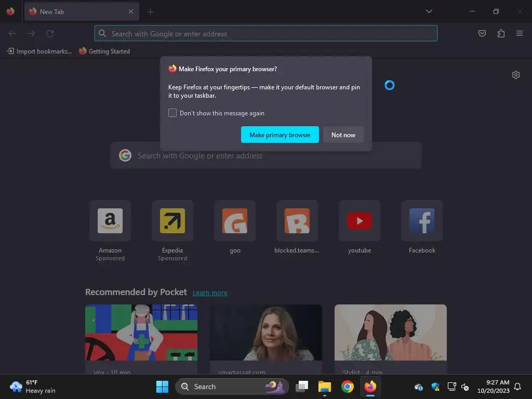Open the Windows Start menu

click(x=162, y=387)
